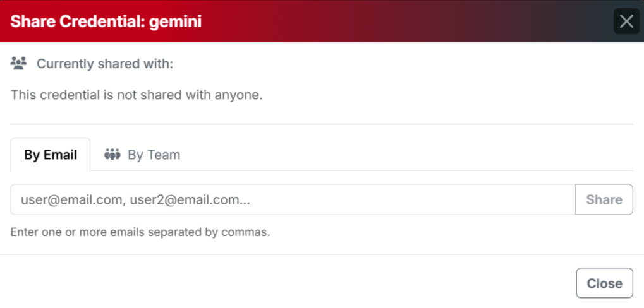Open the By Team tab label
Screen dimensions: 644x308
[x=154, y=155]
